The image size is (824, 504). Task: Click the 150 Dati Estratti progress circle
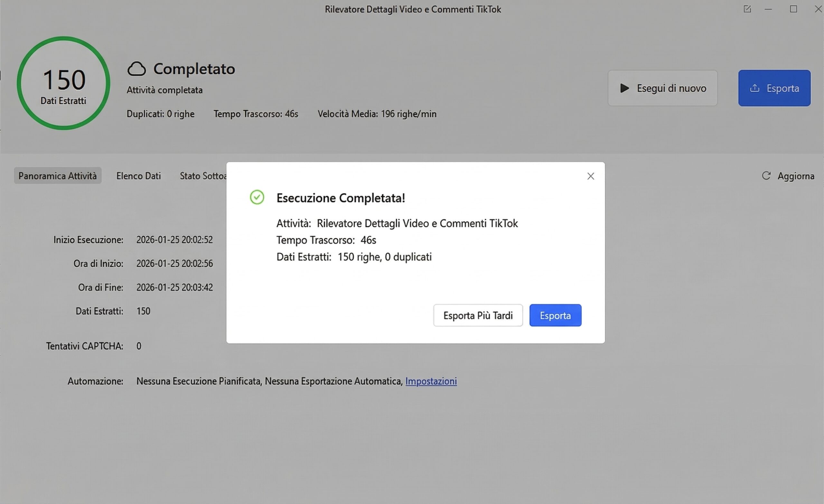click(63, 83)
